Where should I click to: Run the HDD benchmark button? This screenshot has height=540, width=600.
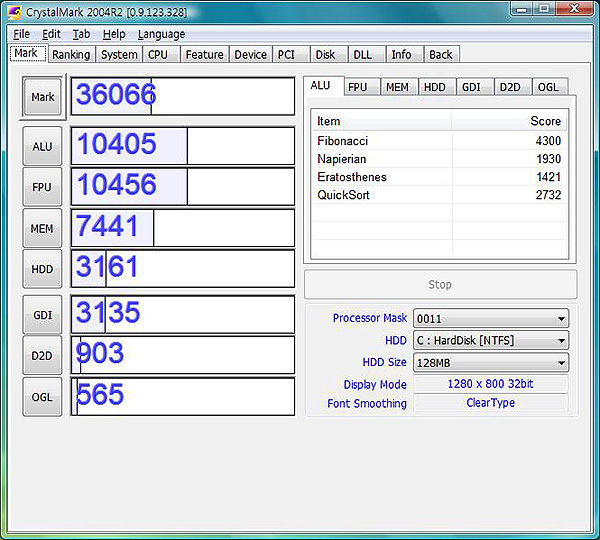pos(42,269)
